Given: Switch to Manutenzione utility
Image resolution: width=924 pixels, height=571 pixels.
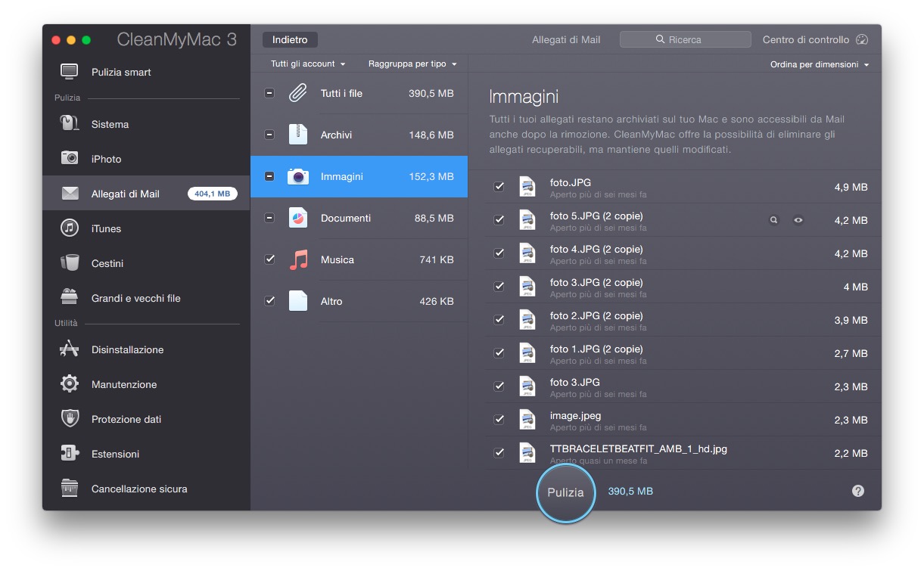Looking at the screenshot, I should (x=146, y=384).
